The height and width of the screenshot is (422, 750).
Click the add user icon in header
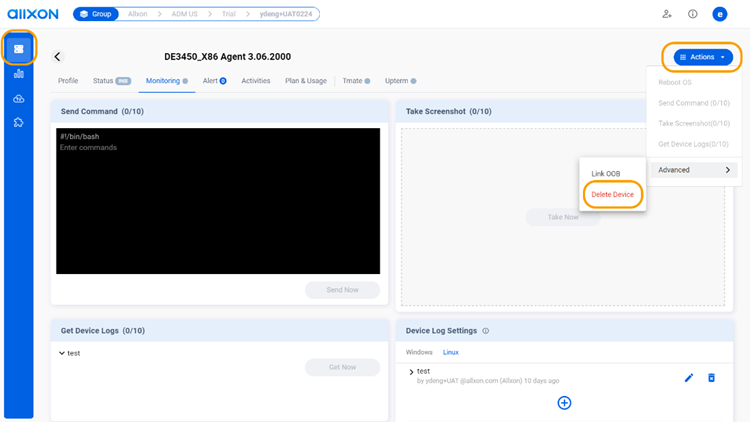[x=667, y=14]
